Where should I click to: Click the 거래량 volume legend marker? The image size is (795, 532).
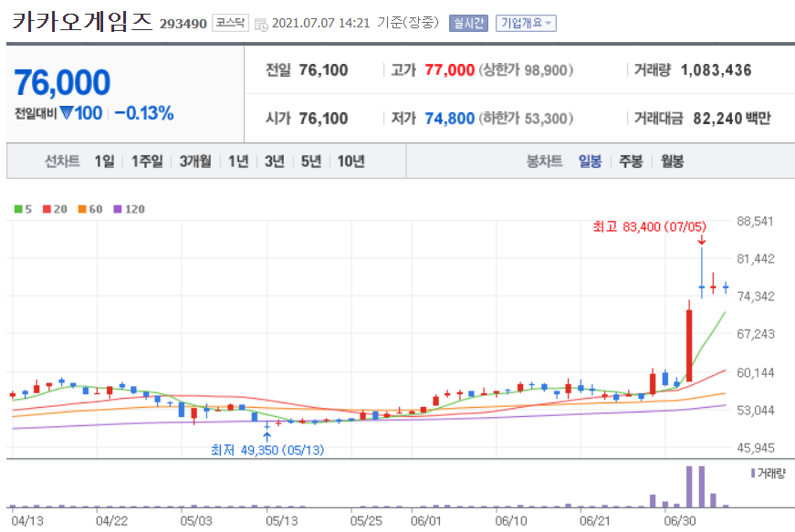pos(753,474)
